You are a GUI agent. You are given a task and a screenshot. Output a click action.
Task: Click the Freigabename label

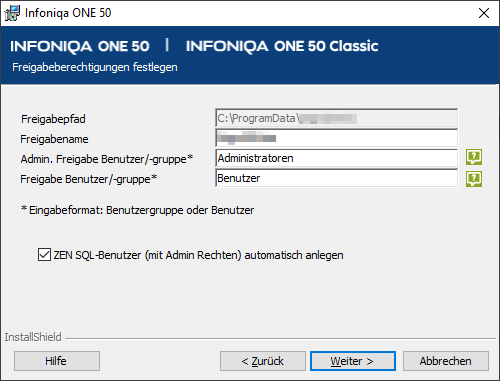54,139
